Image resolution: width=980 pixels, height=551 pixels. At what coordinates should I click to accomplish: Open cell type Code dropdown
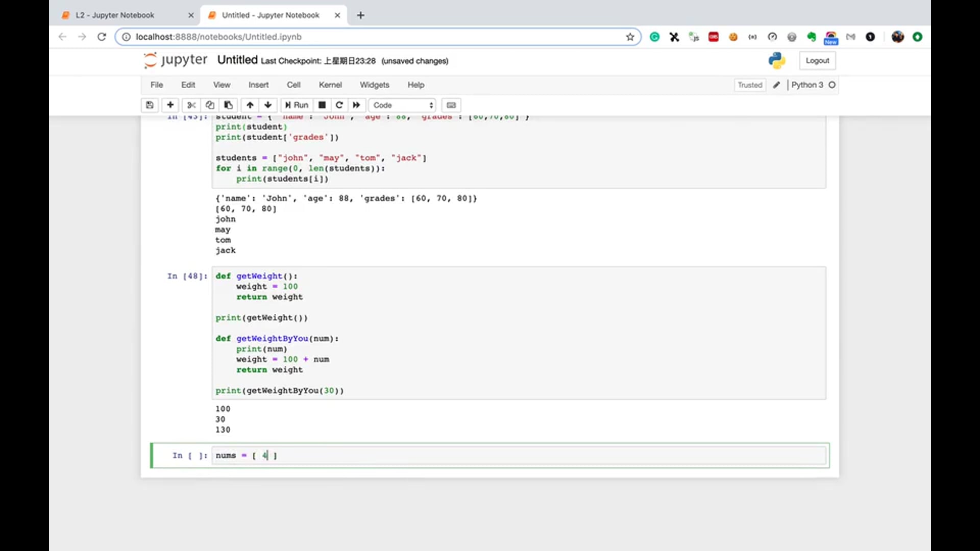402,105
